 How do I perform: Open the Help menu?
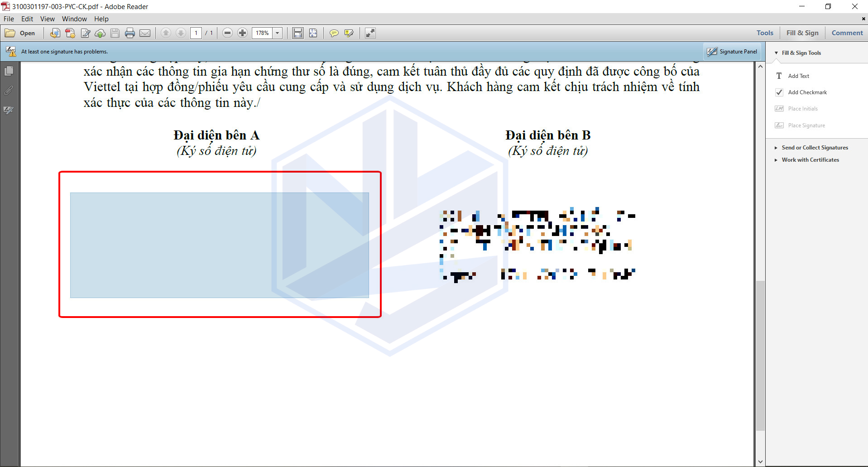pyautogui.click(x=101, y=19)
